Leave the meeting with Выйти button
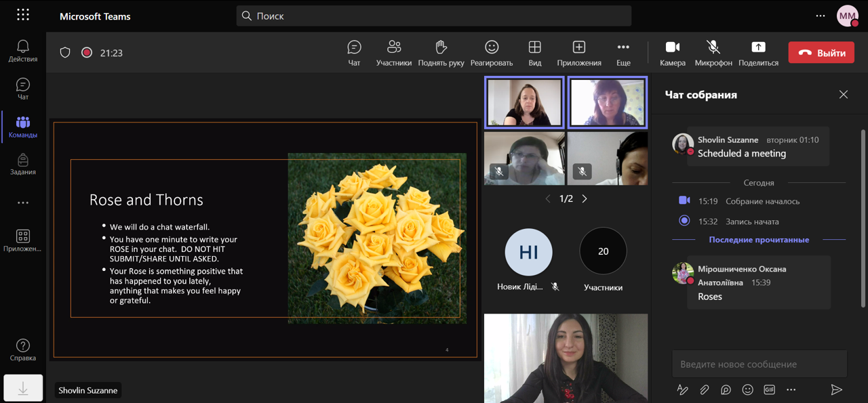868x403 pixels. (x=821, y=53)
